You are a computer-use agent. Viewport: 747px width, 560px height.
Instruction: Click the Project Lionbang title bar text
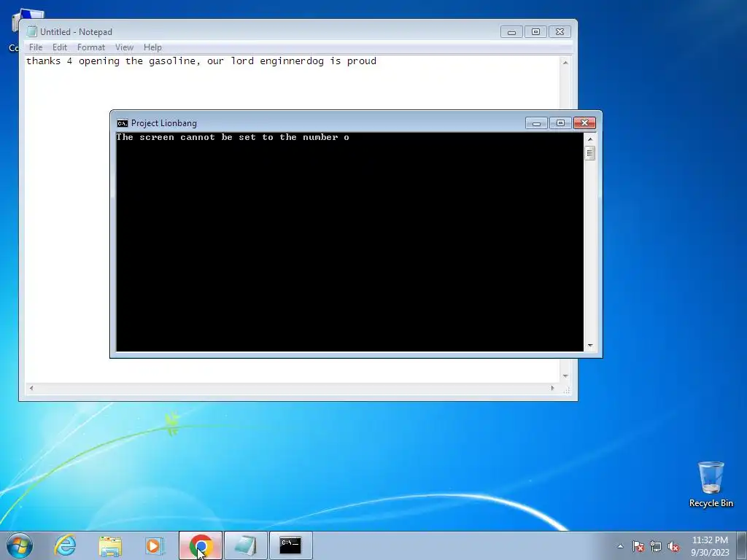(164, 123)
